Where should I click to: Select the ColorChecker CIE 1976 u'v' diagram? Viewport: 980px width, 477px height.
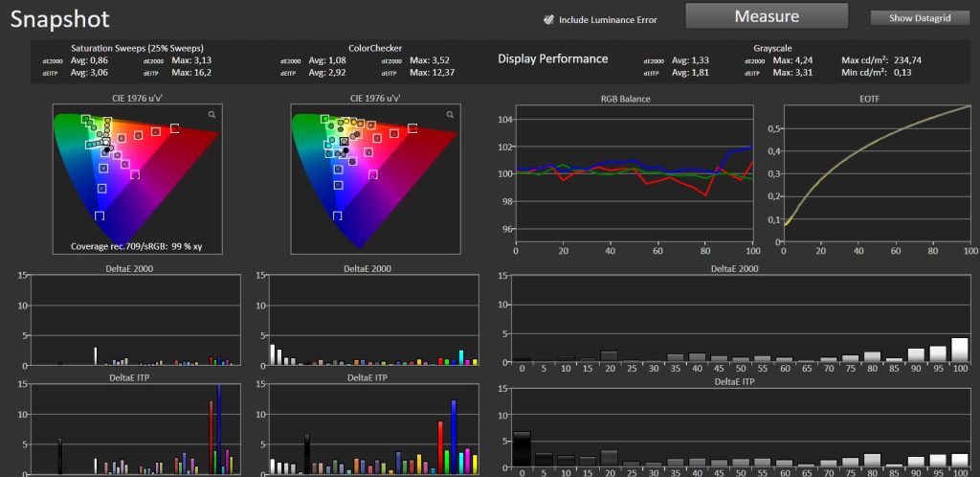click(375, 179)
